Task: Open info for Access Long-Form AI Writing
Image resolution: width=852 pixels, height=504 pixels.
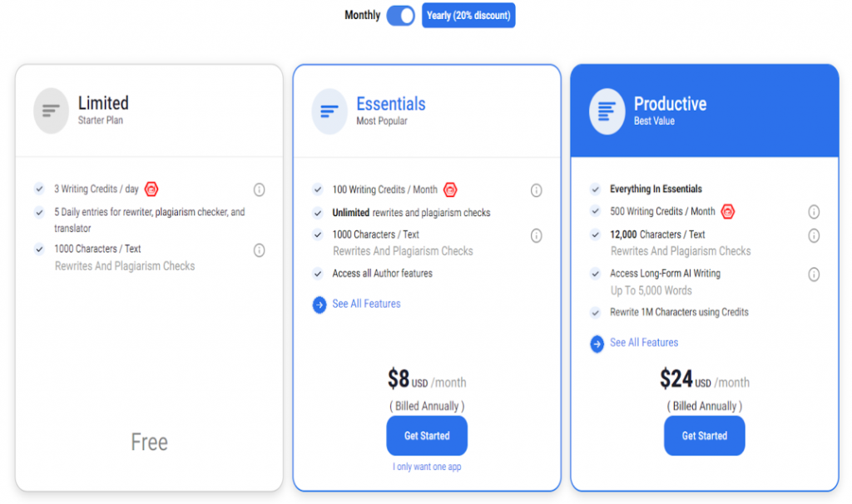Action: tap(814, 274)
